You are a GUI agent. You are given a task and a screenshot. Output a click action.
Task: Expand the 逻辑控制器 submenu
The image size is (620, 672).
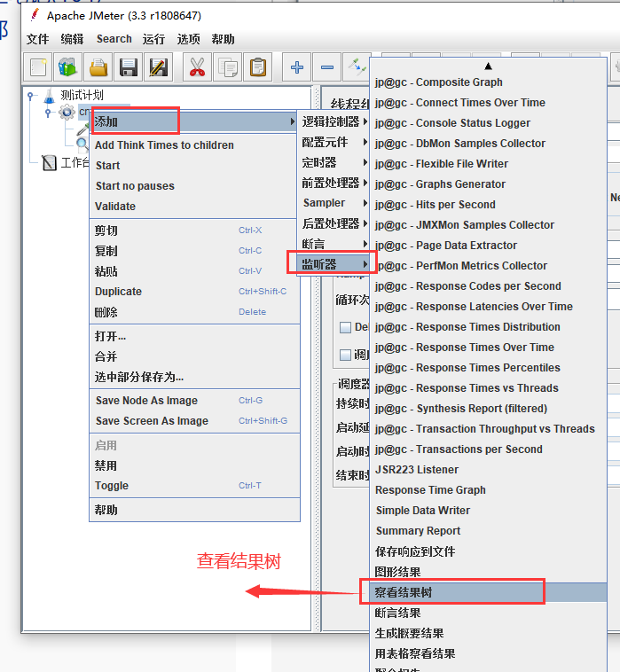(x=334, y=121)
